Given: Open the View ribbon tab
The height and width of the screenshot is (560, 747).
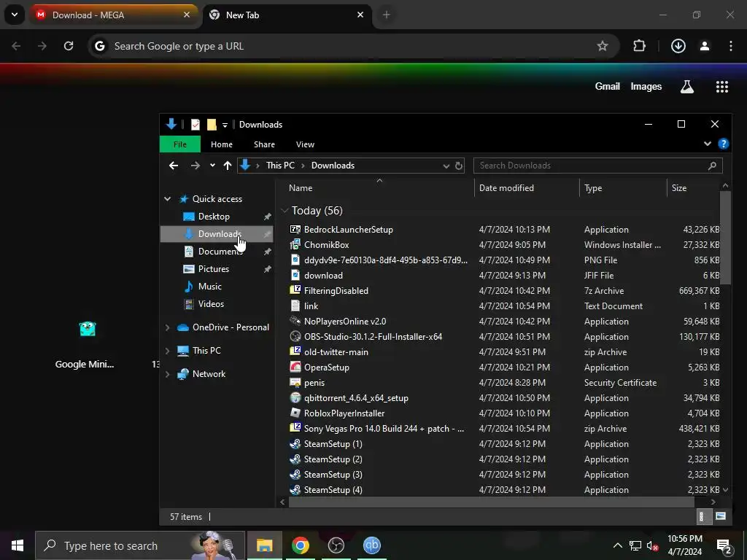Looking at the screenshot, I should tap(305, 144).
